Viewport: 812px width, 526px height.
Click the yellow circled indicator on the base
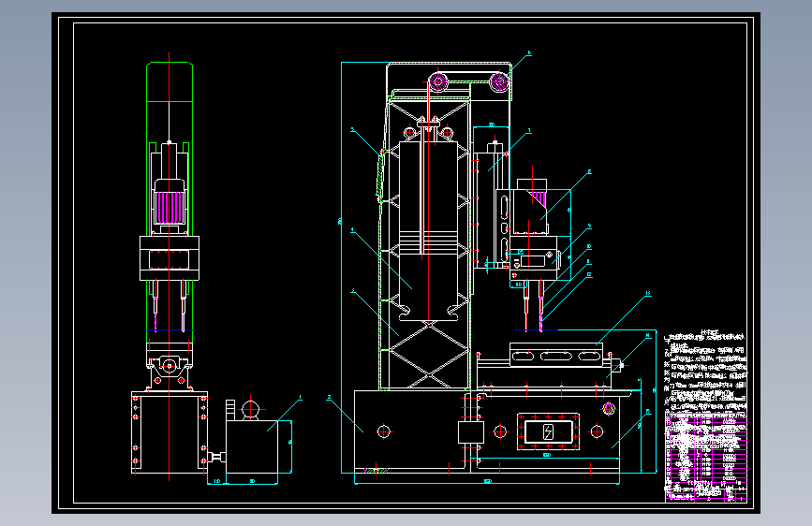click(609, 409)
